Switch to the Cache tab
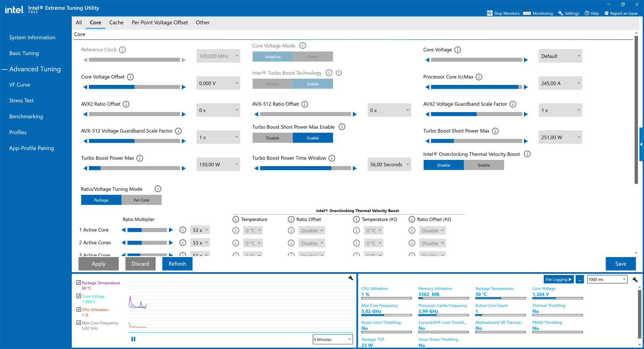Viewport: 644px width, 349px height. 116,22
